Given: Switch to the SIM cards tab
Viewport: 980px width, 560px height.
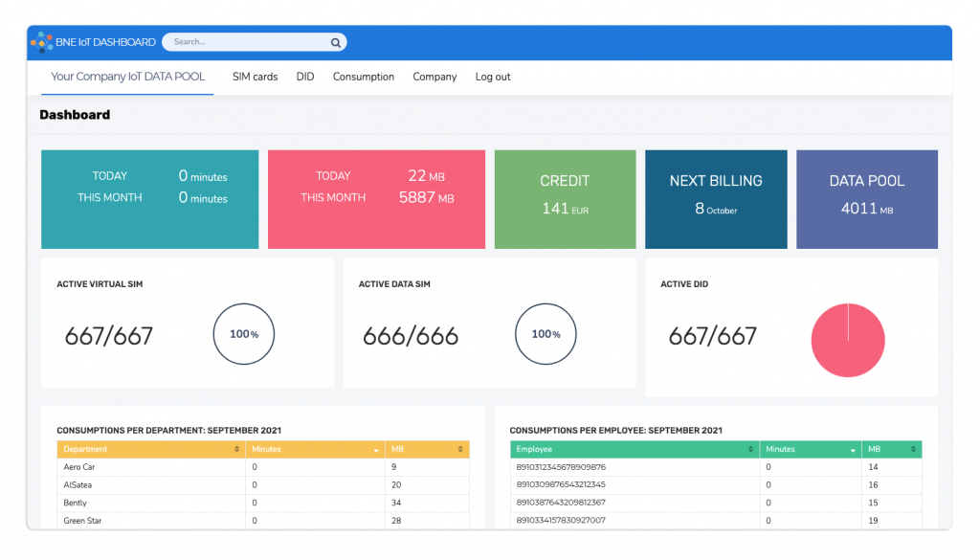Looking at the screenshot, I should click(x=255, y=77).
